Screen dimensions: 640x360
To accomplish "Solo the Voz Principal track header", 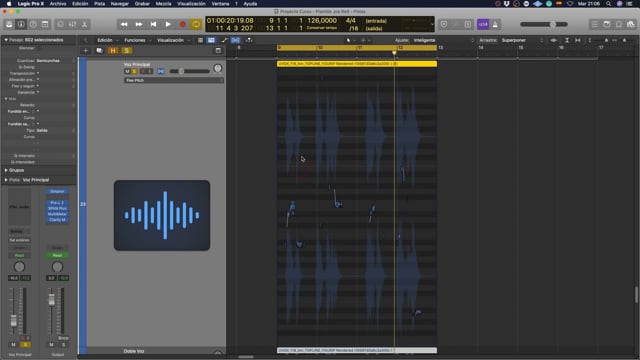I will pyautogui.click(x=134, y=71).
